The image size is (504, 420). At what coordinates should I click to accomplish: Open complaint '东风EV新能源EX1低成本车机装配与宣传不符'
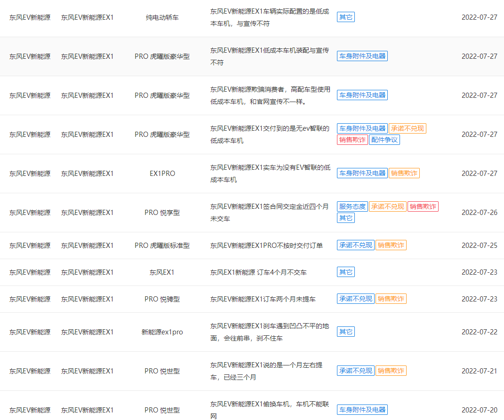(x=270, y=56)
